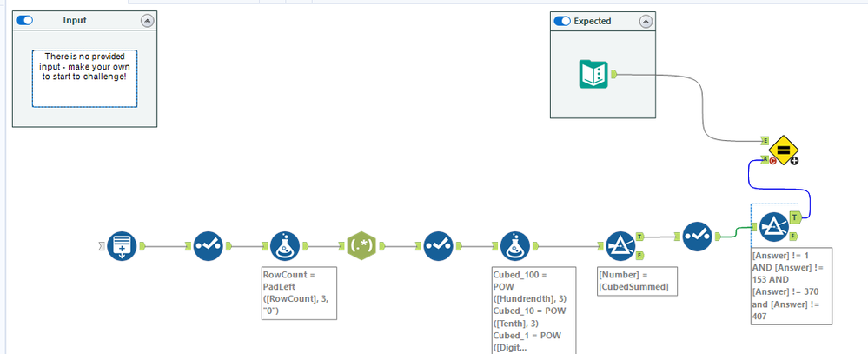Select the 'no provided input' comment box
Image resolution: width=868 pixels, height=354 pixels.
point(84,78)
